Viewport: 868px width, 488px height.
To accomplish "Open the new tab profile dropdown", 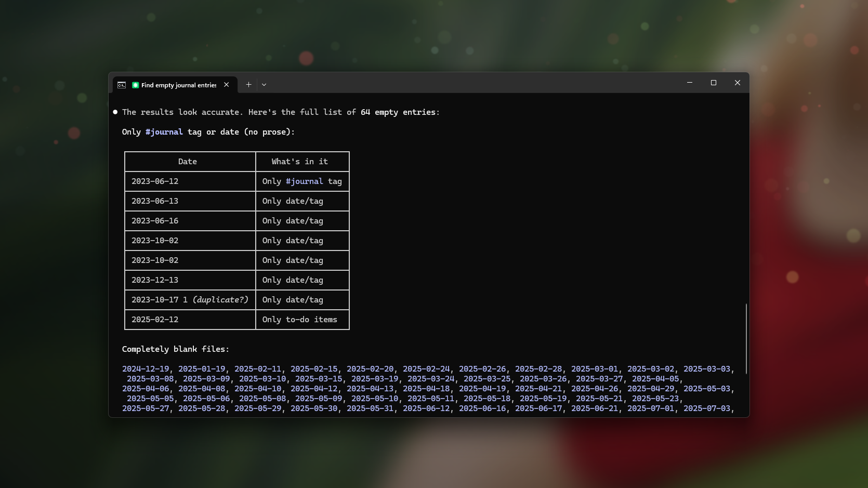I will pyautogui.click(x=264, y=85).
